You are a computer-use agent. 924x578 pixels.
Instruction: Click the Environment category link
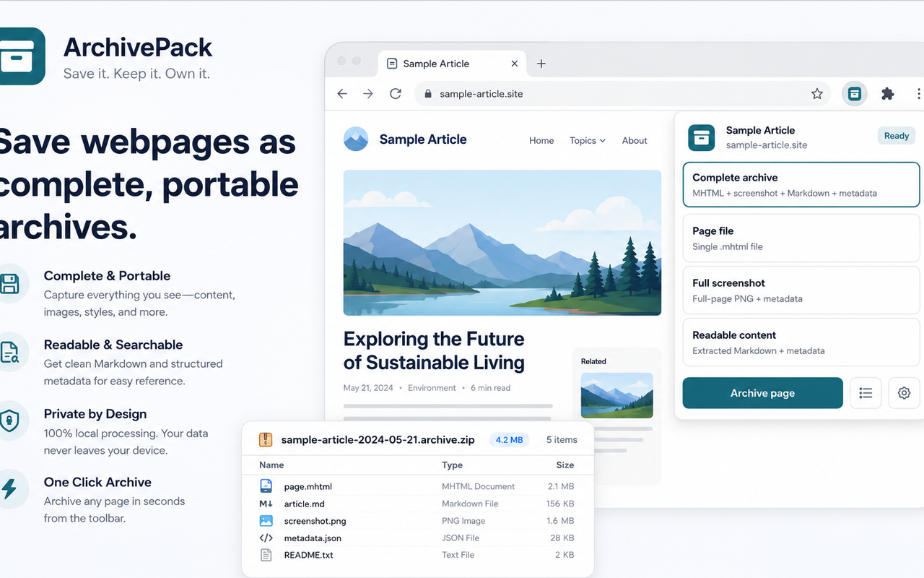(432, 388)
